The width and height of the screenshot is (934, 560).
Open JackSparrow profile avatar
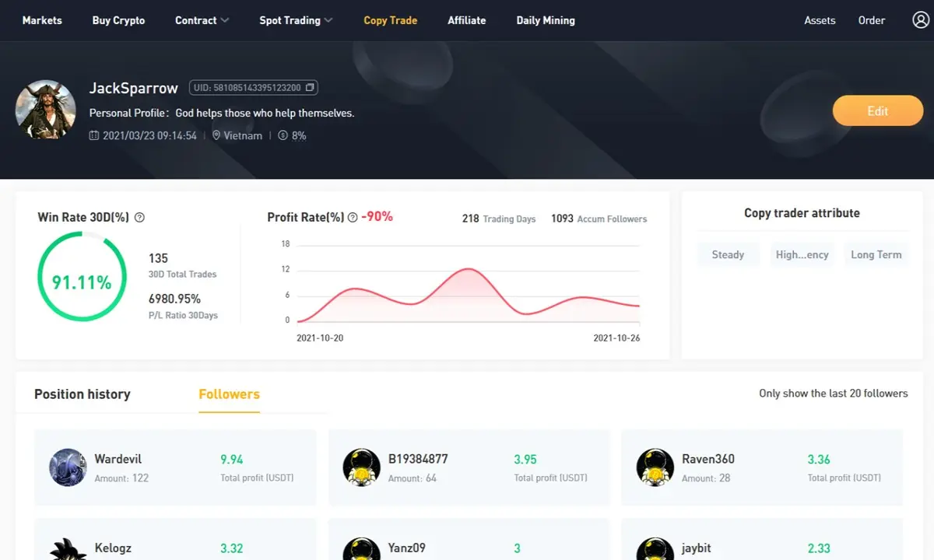pyautogui.click(x=46, y=110)
